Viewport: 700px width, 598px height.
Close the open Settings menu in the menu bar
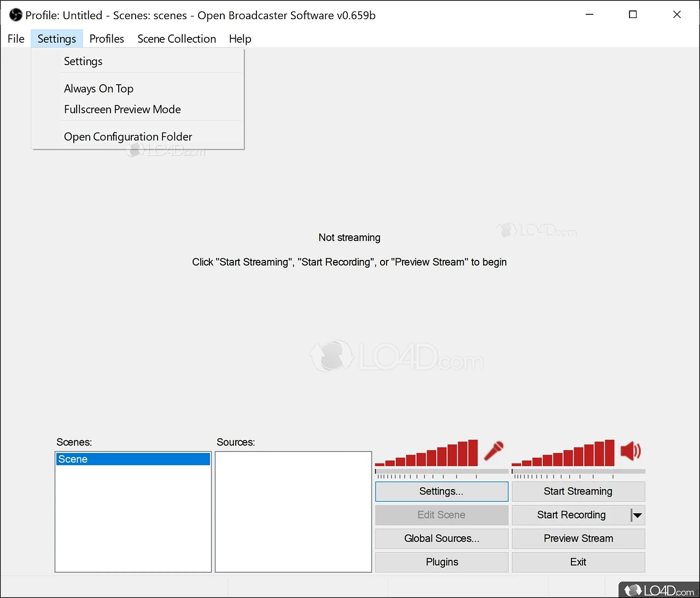click(57, 39)
